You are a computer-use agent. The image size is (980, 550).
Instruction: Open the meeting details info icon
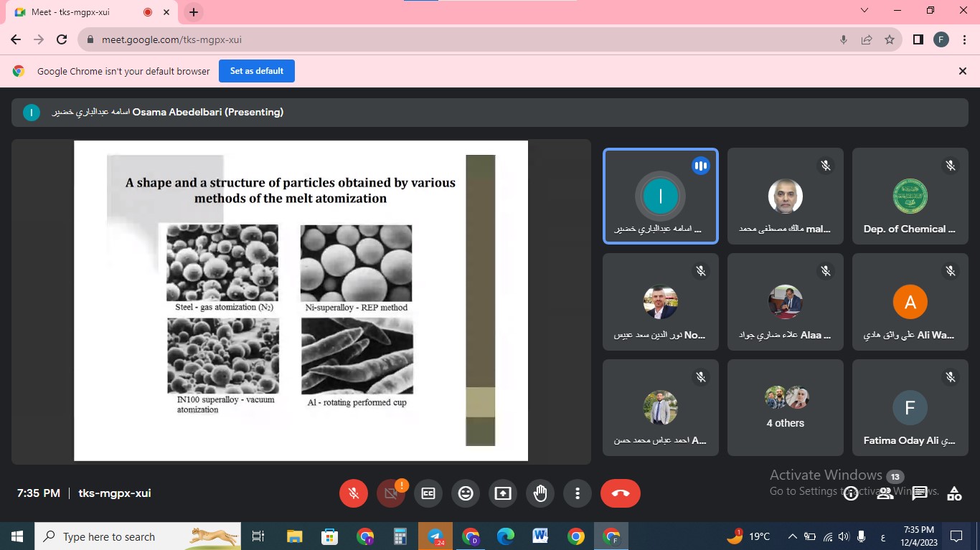[x=851, y=493]
